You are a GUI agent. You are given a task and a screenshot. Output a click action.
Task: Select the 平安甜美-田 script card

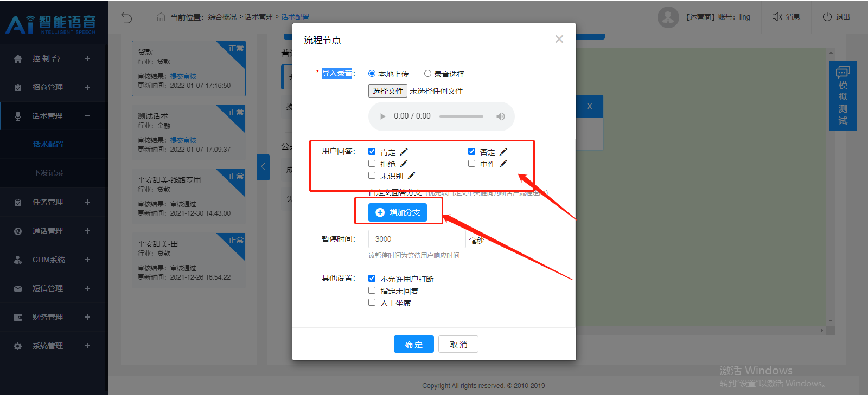189,260
